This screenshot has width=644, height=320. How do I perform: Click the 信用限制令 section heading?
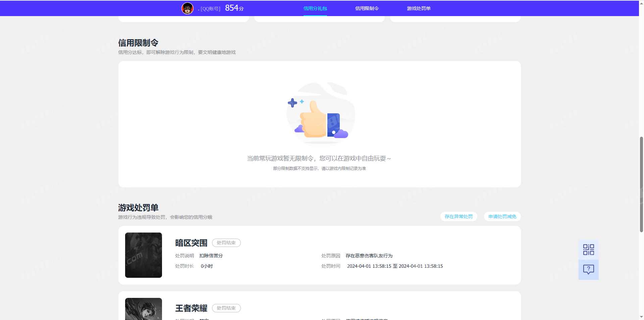point(138,43)
